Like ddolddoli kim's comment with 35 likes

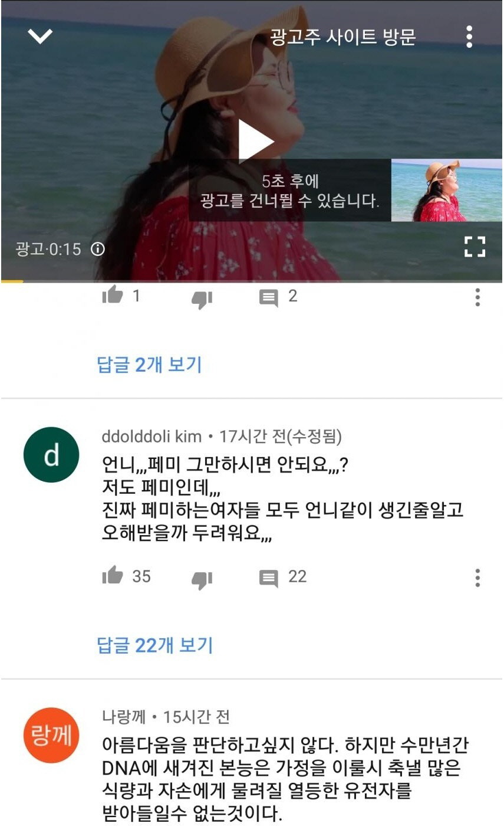tap(113, 575)
